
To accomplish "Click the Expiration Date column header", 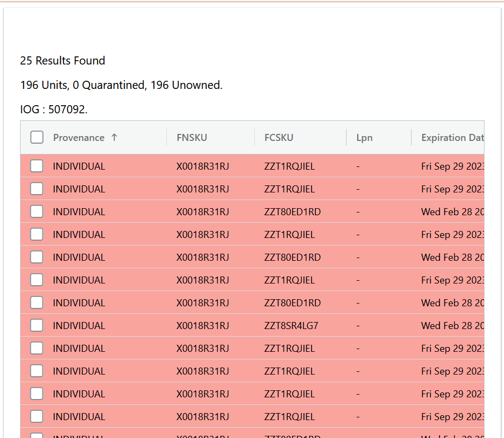I will [453, 138].
